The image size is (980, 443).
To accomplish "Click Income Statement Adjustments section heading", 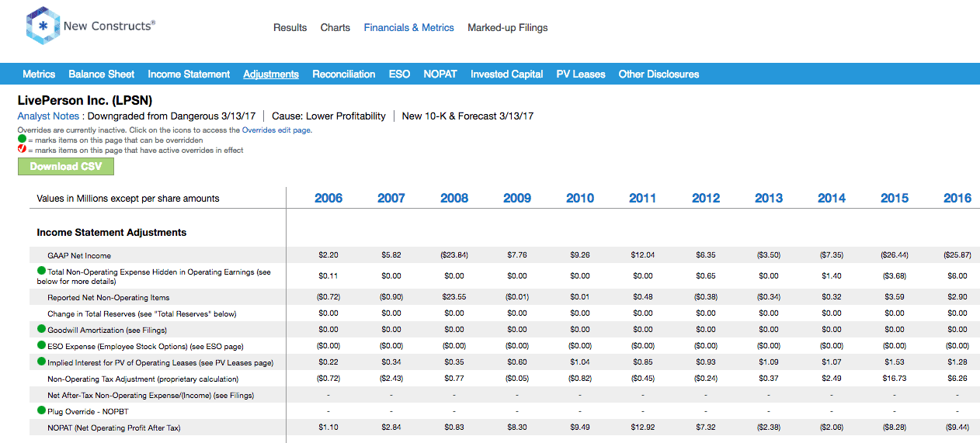I will 112,233.
